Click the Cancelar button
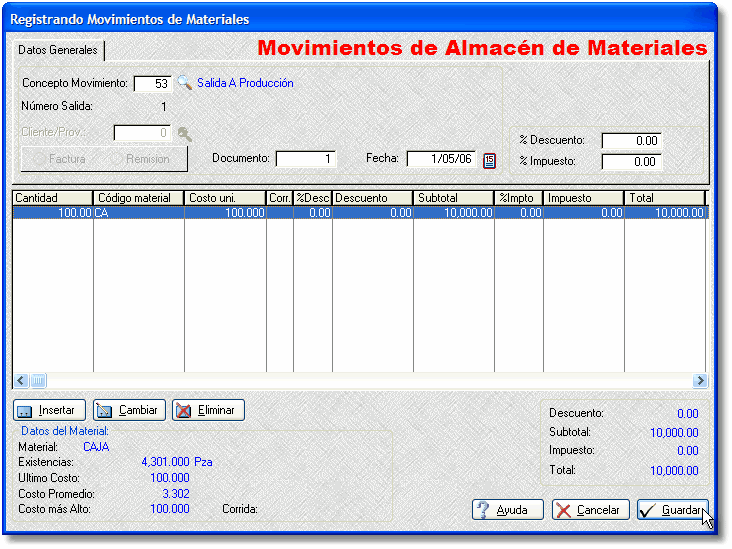 pyautogui.click(x=590, y=509)
